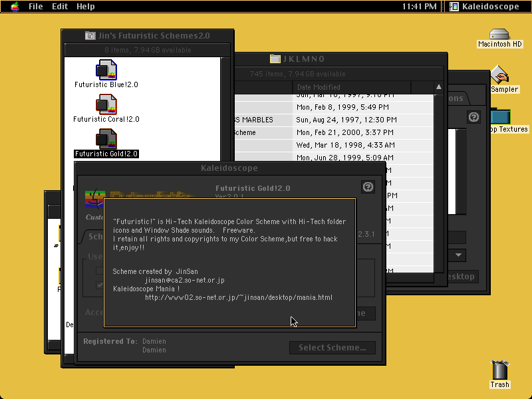The image size is (532, 399).
Task: Click the mania.html URL in the about box
Action: [x=239, y=297]
